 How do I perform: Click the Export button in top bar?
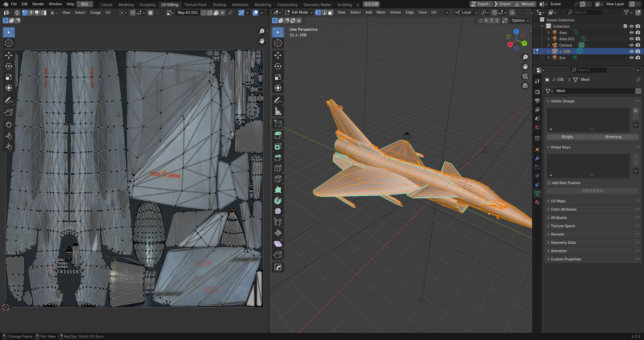click(480, 4)
